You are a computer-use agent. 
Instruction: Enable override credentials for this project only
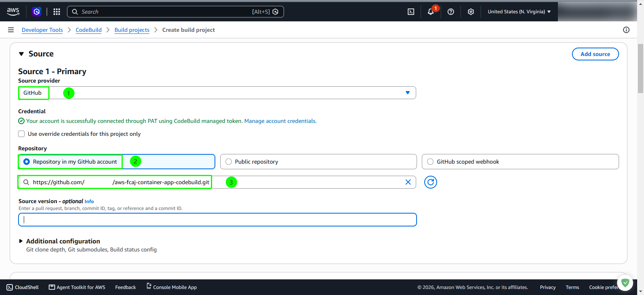click(x=21, y=134)
